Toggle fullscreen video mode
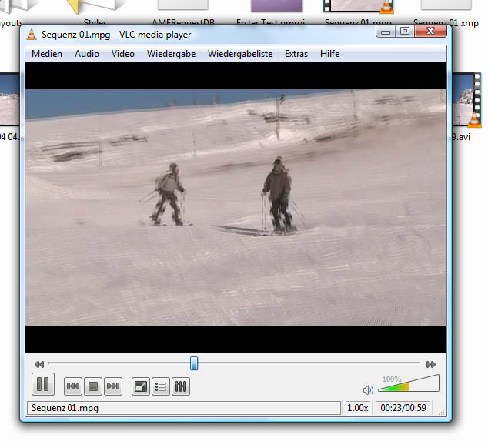This screenshot has height=448, width=488. pyautogui.click(x=141, y=386)
